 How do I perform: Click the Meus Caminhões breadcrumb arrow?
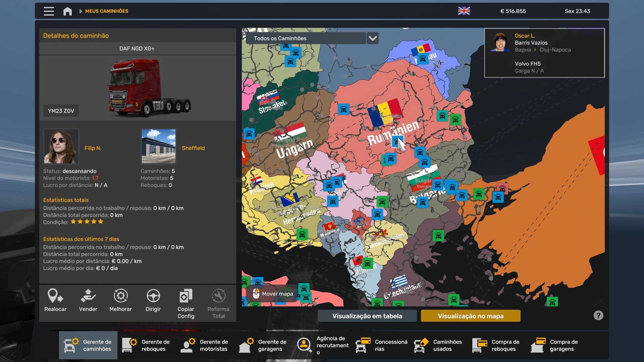click(x=80, y=11)
